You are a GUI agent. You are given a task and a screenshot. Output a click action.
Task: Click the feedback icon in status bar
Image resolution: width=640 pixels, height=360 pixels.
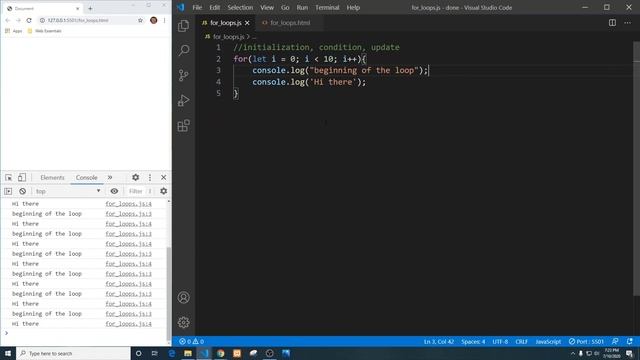(x=615, y=341)
